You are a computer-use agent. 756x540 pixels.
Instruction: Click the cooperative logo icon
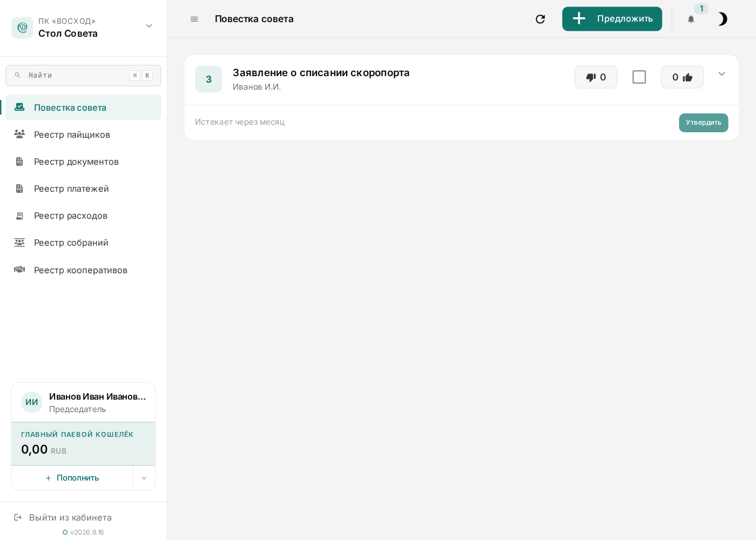click(22, 28)
